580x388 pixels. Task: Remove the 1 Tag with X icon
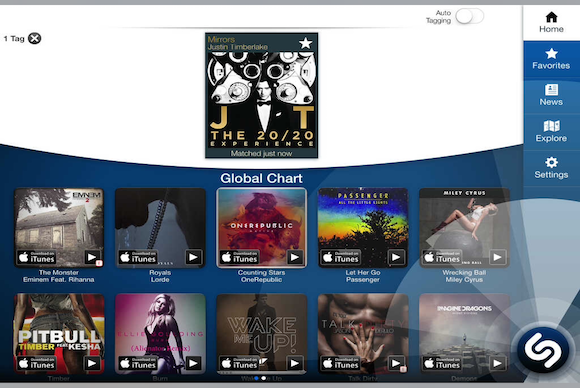(35, 38)
